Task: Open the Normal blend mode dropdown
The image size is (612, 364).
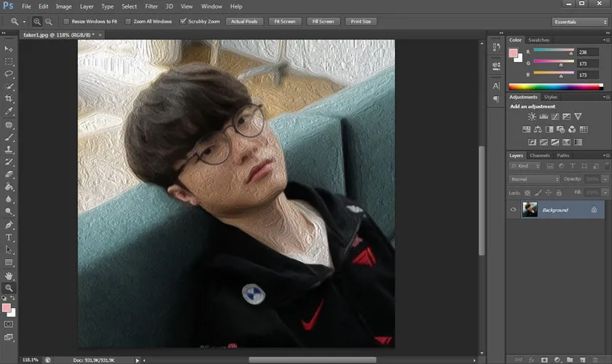Action: [x=535, y=179]
